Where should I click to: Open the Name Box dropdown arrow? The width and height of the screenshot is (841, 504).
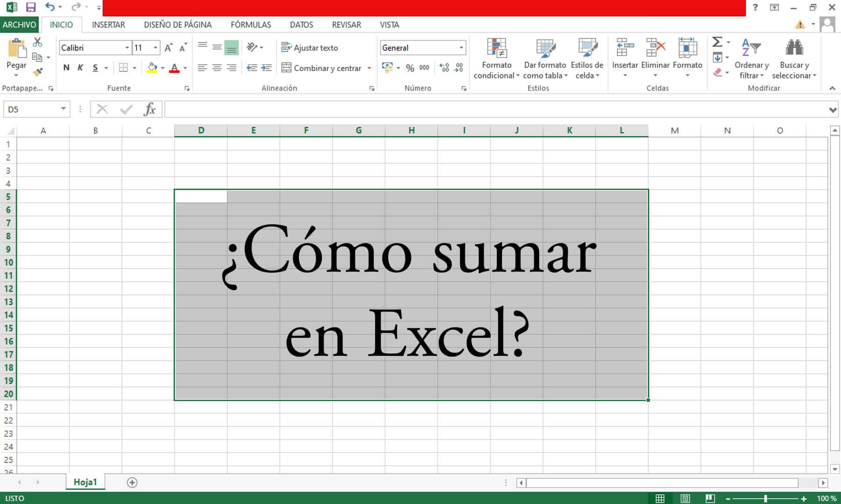click(x=63, y=109)
